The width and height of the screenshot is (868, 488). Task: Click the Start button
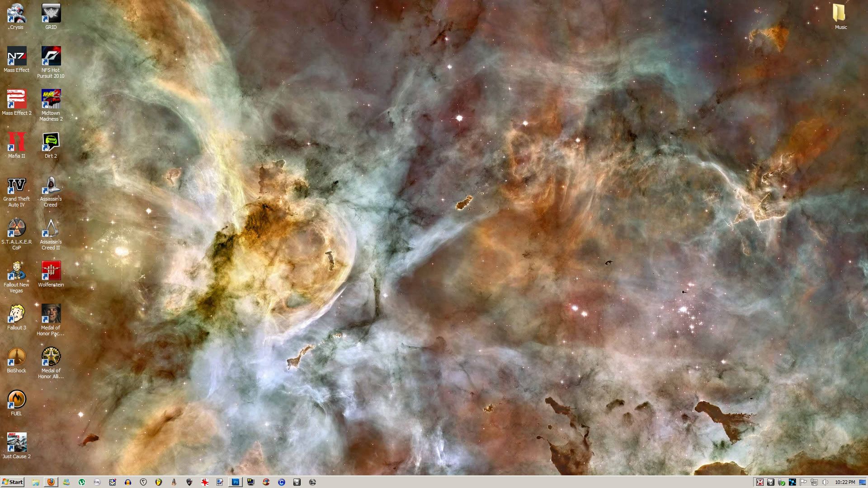(x=12, y=482)
